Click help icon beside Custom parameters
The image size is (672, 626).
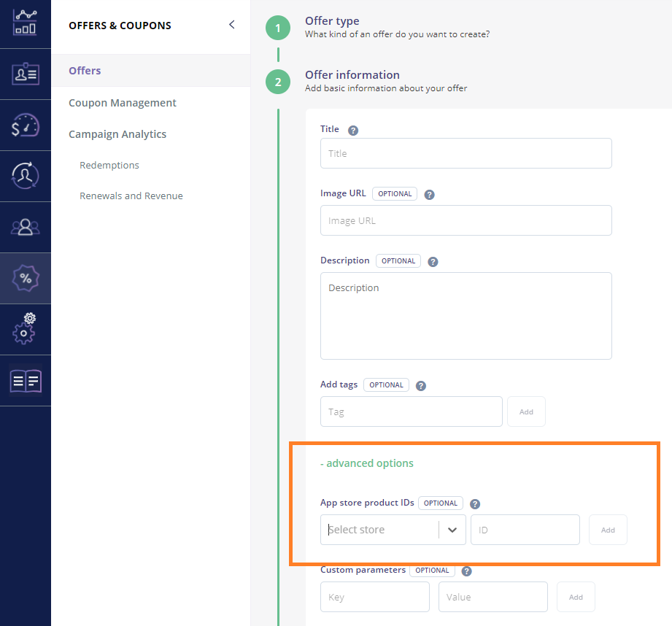tap(467, 571)
